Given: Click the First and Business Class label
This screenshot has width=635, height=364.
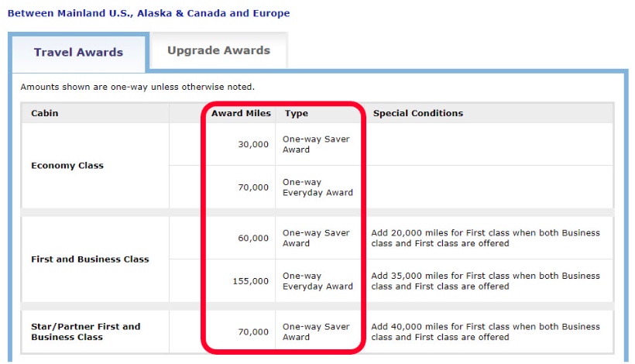Looking at the screenshot, I should pos(90,259).
